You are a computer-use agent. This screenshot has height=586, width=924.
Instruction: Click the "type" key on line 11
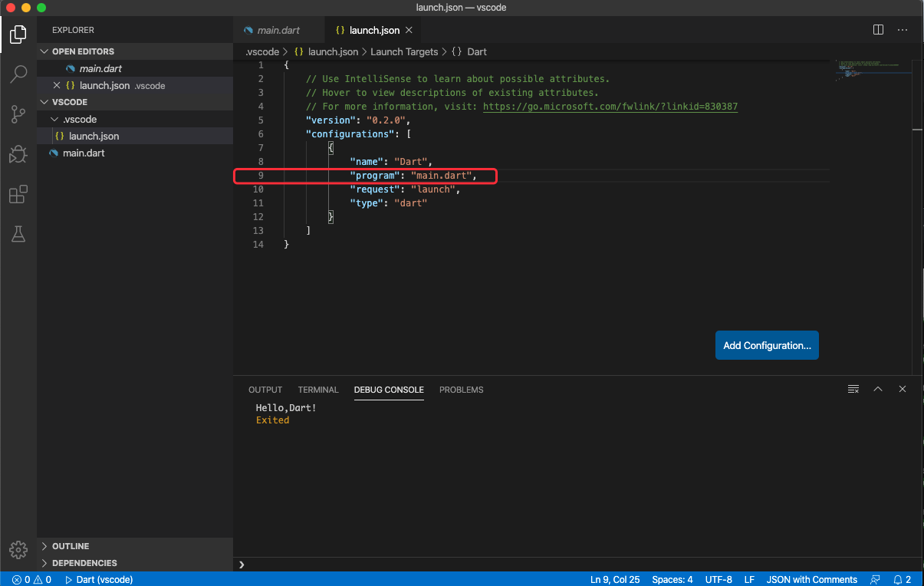tap(366, 203)
